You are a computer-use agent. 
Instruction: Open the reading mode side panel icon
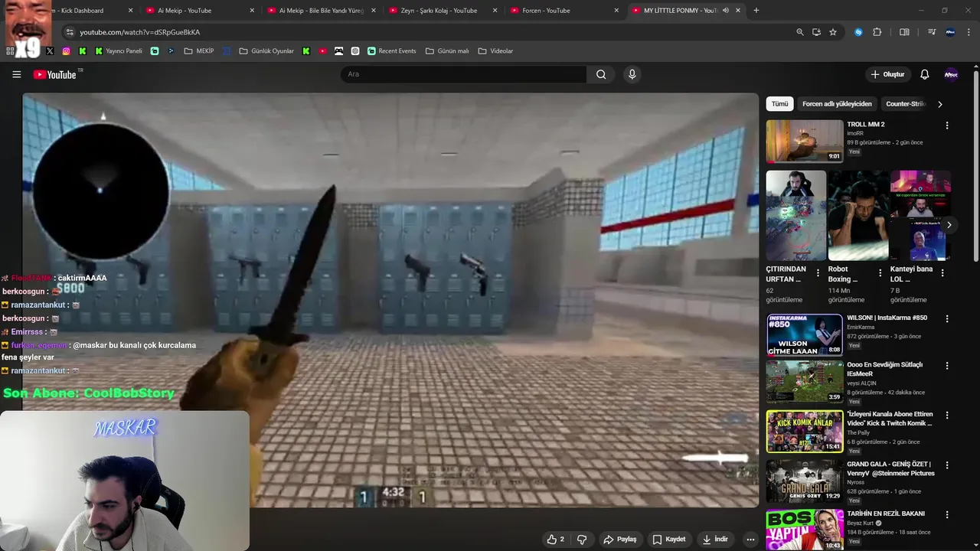click(x=904, y=32)
